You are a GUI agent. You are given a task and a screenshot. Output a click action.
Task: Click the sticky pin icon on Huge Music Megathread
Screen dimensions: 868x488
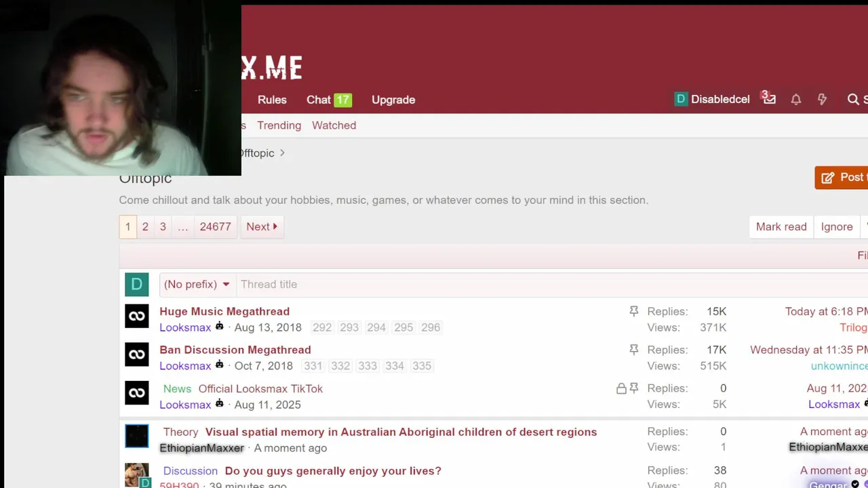coord(634,311)
